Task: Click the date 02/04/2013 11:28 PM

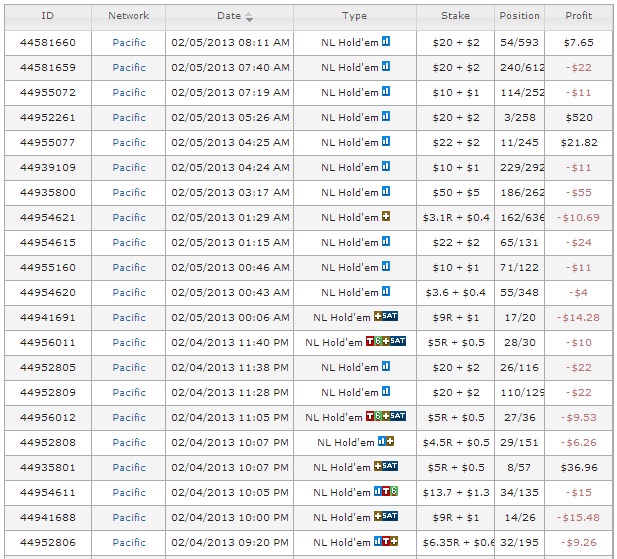Action: point(230,392)
